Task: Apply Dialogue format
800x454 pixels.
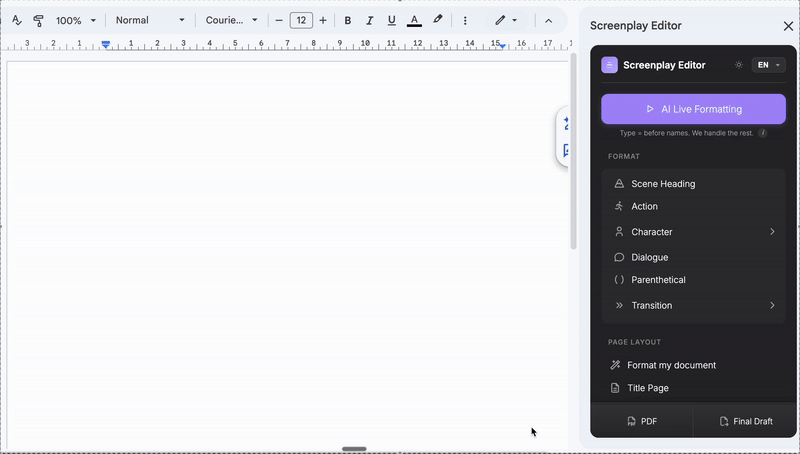Action: (693, 257)
